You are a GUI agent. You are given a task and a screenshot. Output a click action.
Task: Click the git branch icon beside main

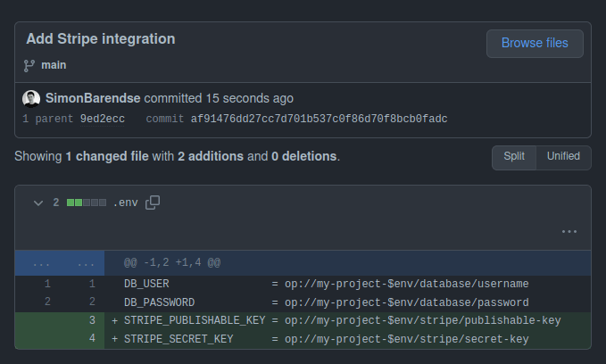29,66
